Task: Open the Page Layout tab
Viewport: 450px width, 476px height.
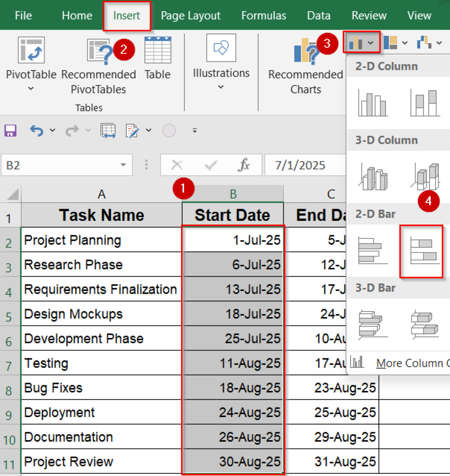Action: click(x=190, y=15)
